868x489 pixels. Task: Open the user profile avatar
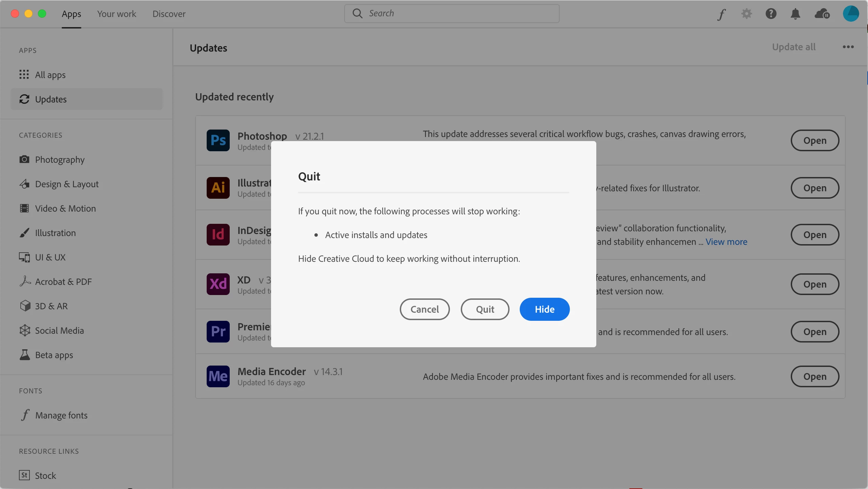[x=851, y=14]
